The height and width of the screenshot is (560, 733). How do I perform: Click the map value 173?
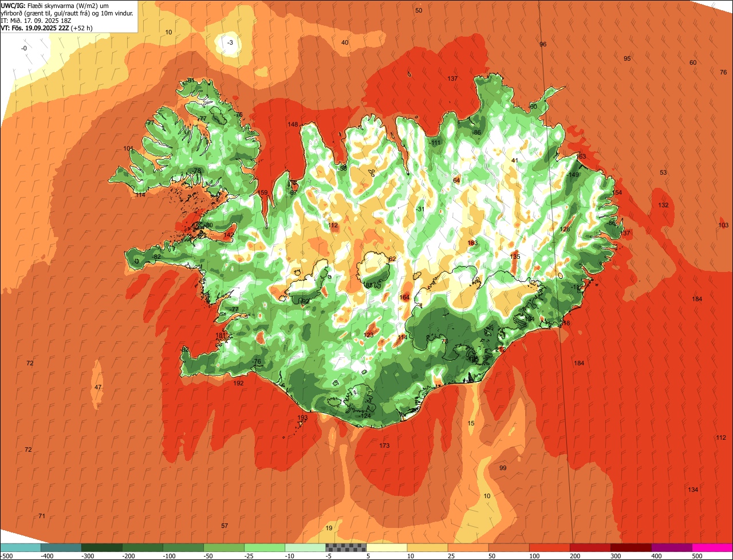pyautogui.click(x=384, y=445)
